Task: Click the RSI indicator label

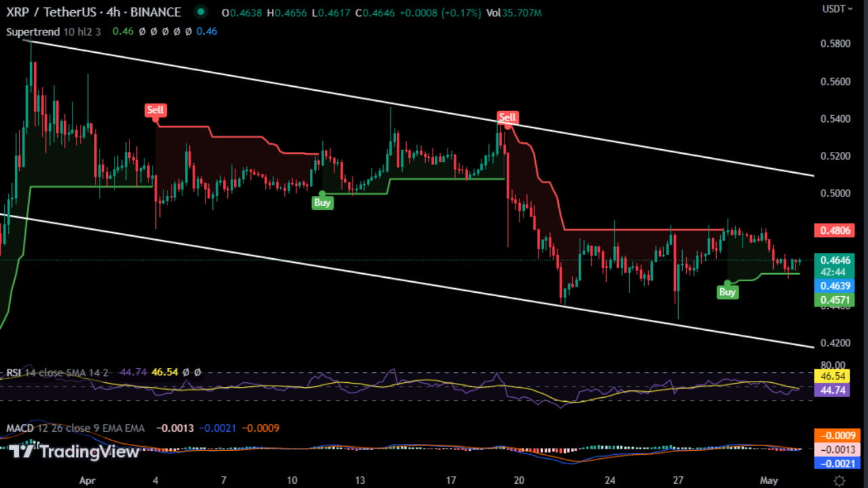Action: 15,372
